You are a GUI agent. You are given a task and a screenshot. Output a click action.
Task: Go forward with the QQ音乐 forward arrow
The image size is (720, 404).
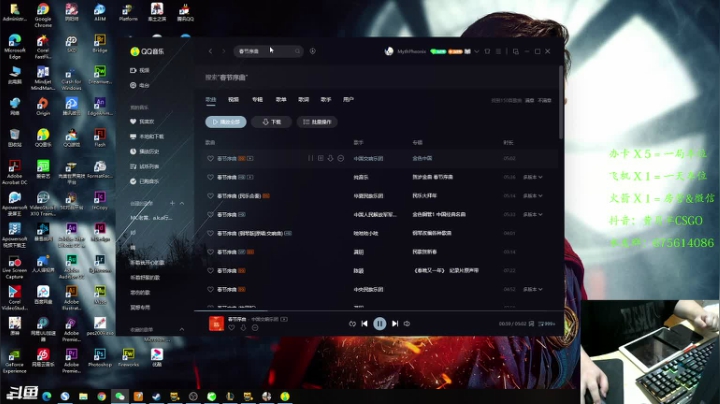pos(224,51)
